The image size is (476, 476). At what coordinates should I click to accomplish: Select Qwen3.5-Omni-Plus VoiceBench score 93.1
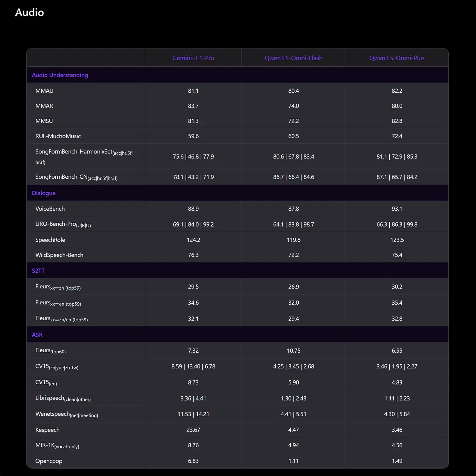pos(397,209)
